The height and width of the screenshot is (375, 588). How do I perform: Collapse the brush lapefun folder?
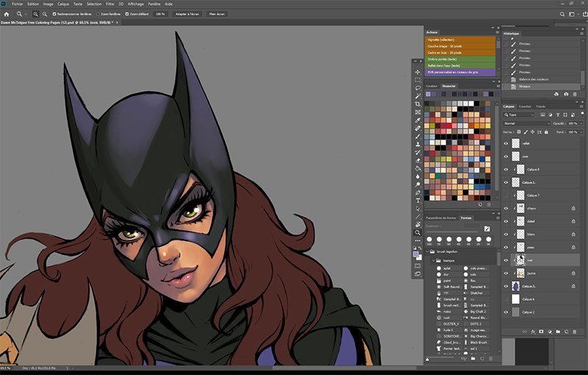428,251
